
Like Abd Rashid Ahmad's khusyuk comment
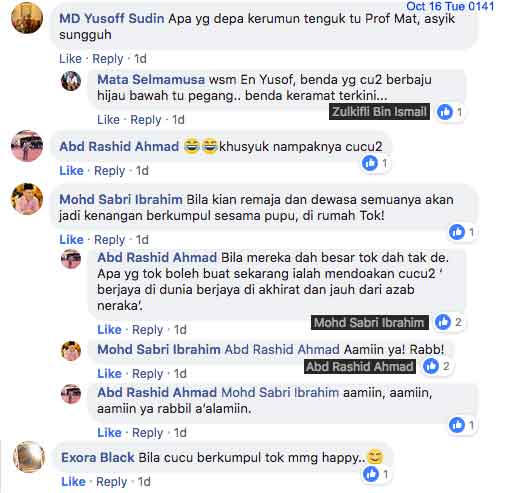(x=71, y=171)
